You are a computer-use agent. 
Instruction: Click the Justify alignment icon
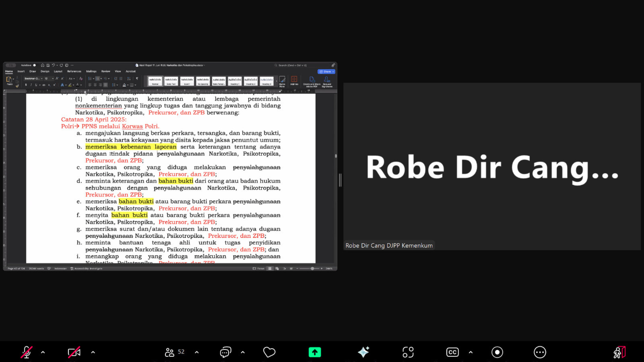click(x=106, y=85)
